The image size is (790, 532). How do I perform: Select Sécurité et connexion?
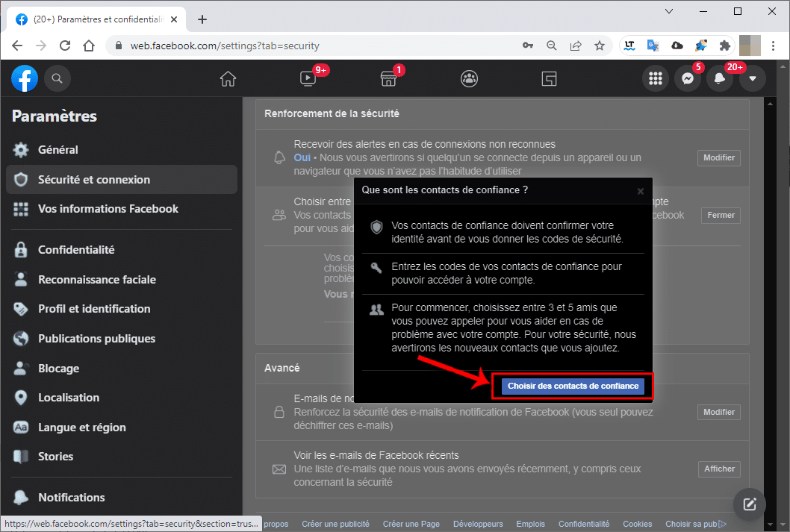[122, 180]
